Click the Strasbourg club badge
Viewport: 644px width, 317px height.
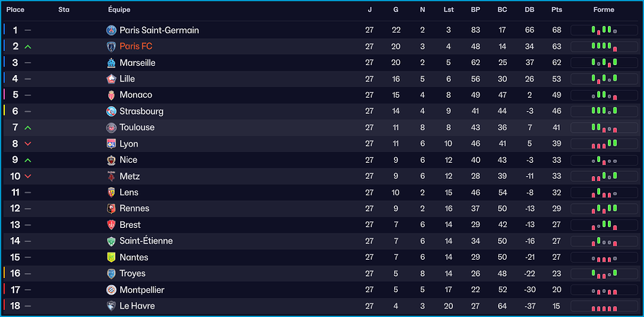(x=111, y=112)
